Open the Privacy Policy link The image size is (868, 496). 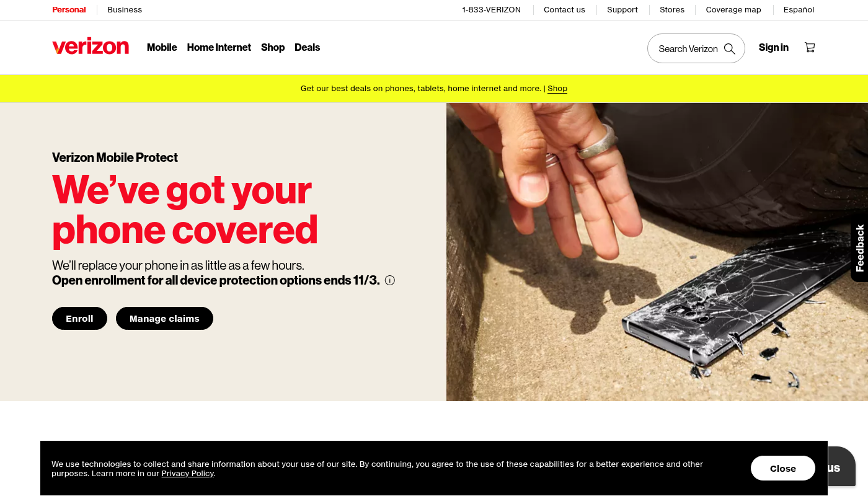tap(188, 474)
